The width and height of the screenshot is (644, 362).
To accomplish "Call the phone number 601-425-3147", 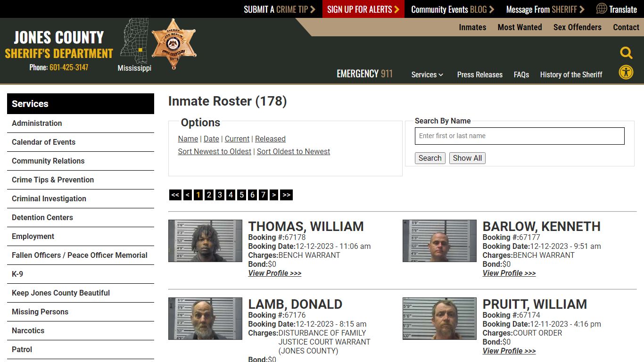I will coord(69,67).
